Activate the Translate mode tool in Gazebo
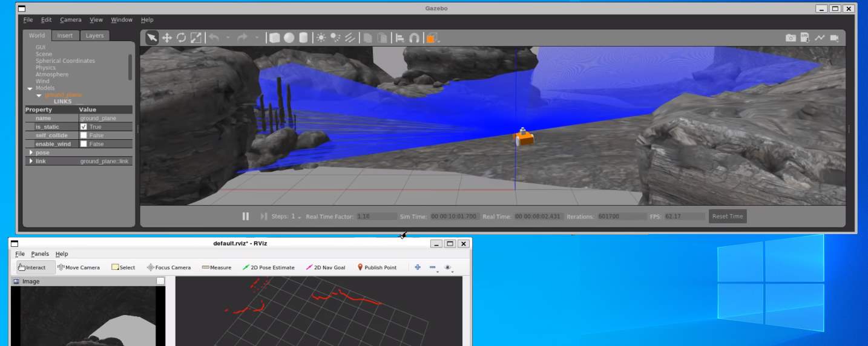 166,38
